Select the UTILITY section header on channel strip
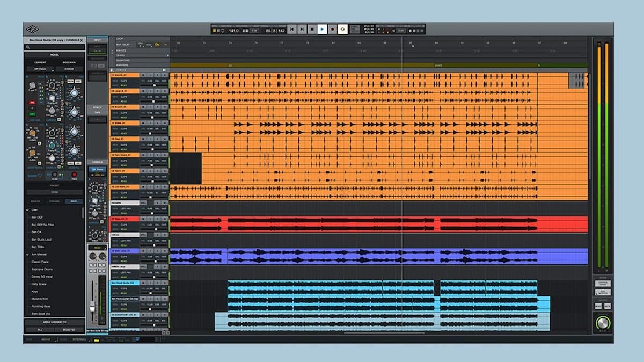Screen dimensions: 644x362 (97, 107)
